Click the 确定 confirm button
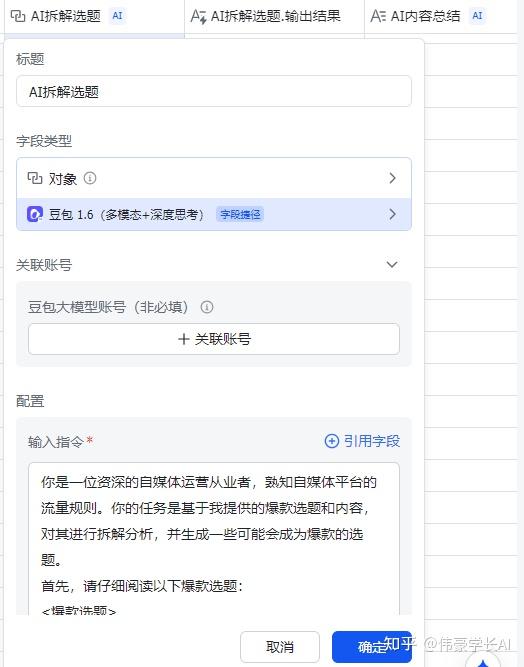Viewport: 524px width, 667px height. (x=372, y=647)
